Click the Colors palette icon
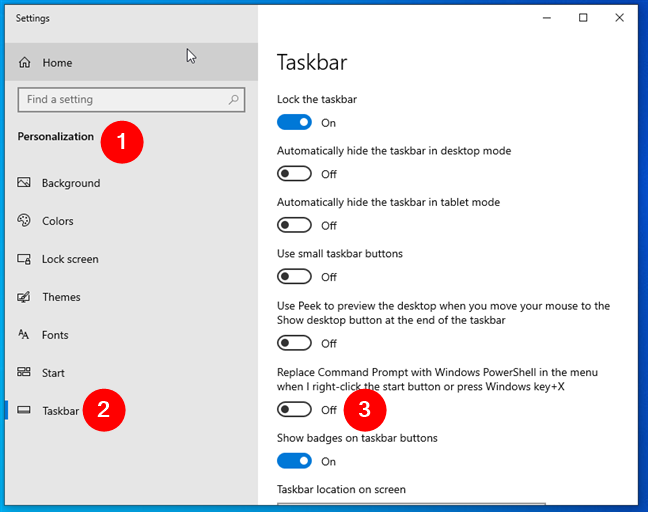 (x=24, y=220)
